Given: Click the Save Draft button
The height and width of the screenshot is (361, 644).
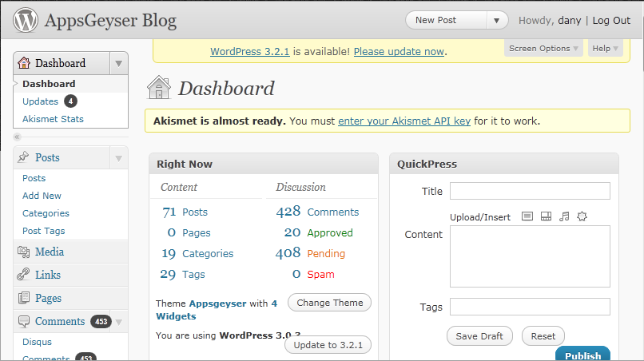Looking at the screenshot, I should [x=479, y=336].
